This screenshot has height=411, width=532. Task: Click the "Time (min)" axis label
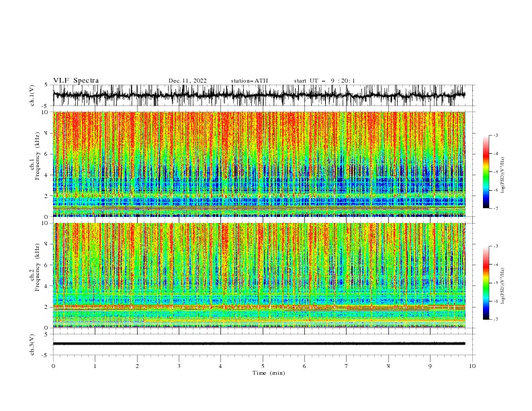[x=269, y=373]
